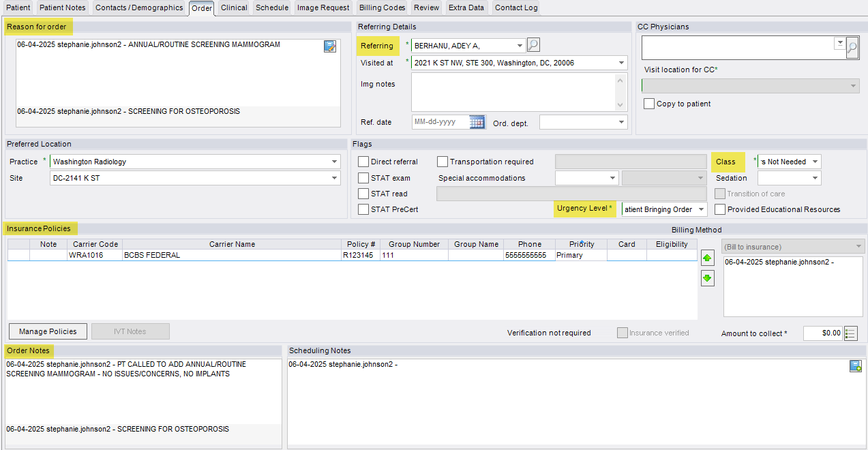Switch to Schedule tab
This screenshot has height=450, width=868.
point(272,7)
